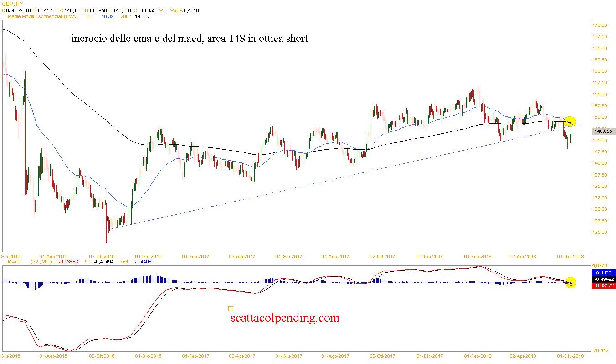Open the scattacolpending.com link
This screenshot has height=364, width=616.
285,318
